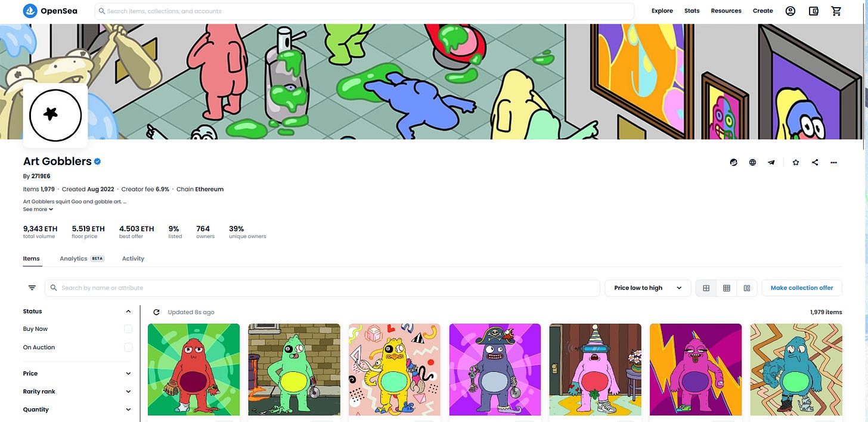
Task: Click the verified badge next to Art Gobblers
Action: coord(98,162)
